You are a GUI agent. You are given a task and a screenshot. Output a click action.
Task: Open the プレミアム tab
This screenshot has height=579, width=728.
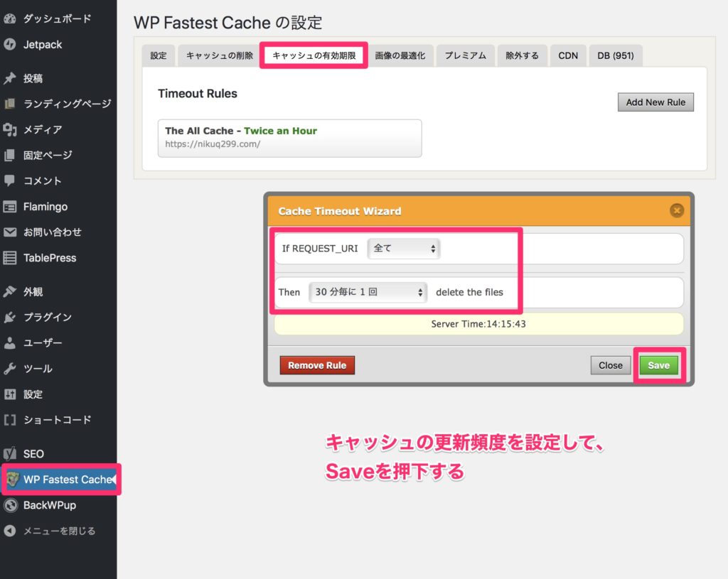[465, 55]
